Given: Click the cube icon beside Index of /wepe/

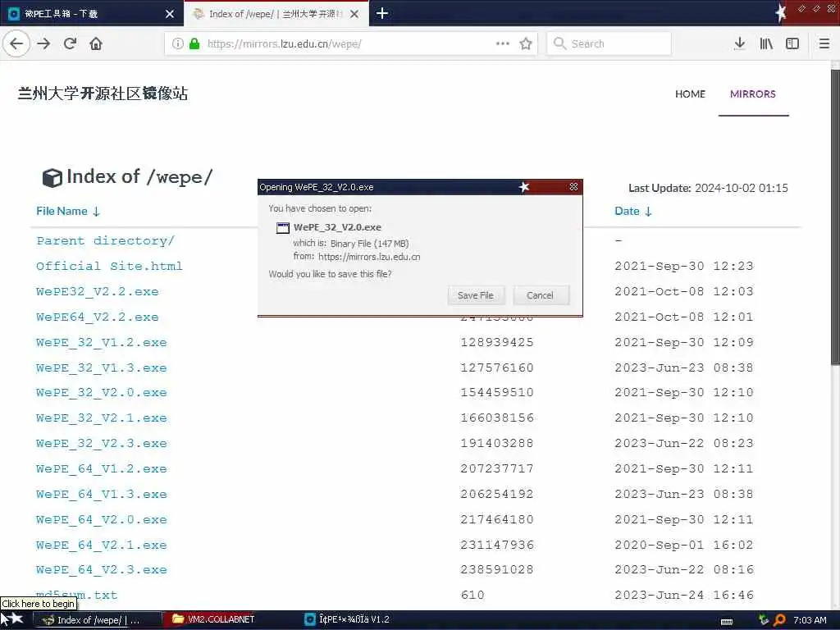Looking at the screenshot, I should 52,178.
